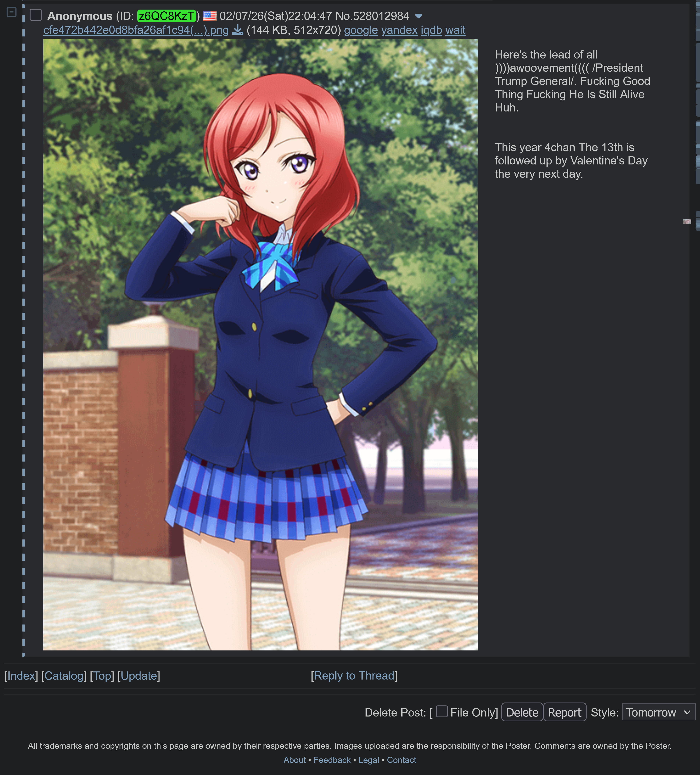Search image with iqdb link
700x775 pixels.
coord(431,30)
